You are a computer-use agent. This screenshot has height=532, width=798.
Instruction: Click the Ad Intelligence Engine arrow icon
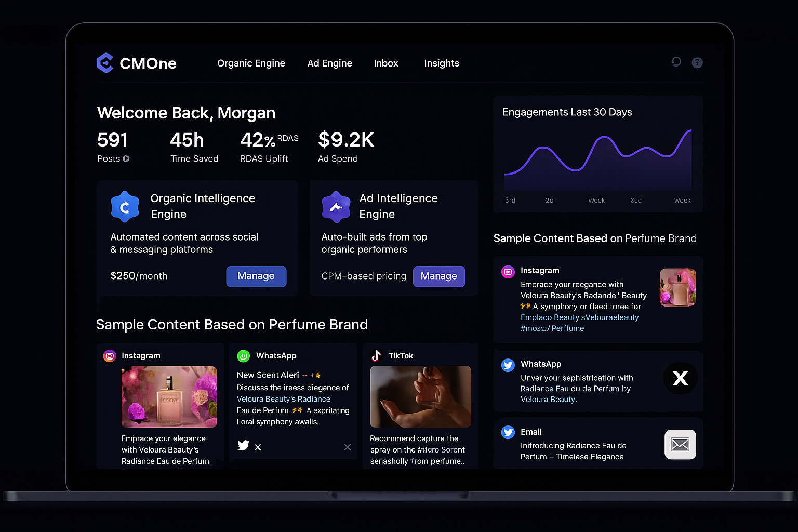pos(336,207)
